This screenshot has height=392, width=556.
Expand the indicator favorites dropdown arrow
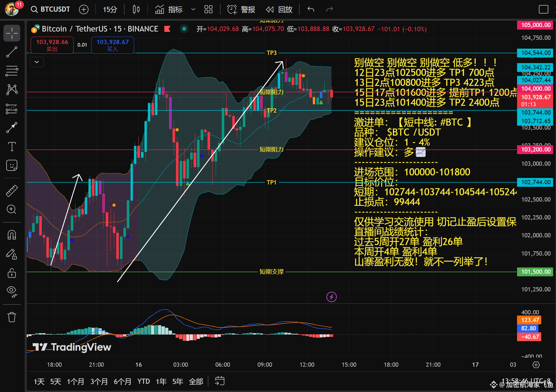(x=193, y=9)
